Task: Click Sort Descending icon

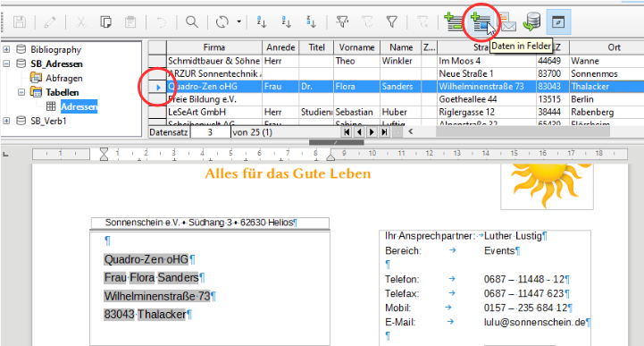Action: 312,21
